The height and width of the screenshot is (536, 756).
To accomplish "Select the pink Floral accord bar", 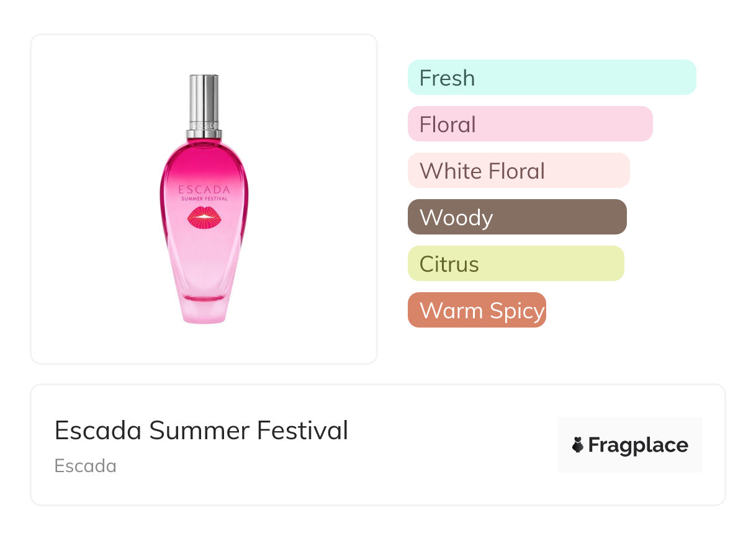I will (529, 124).
